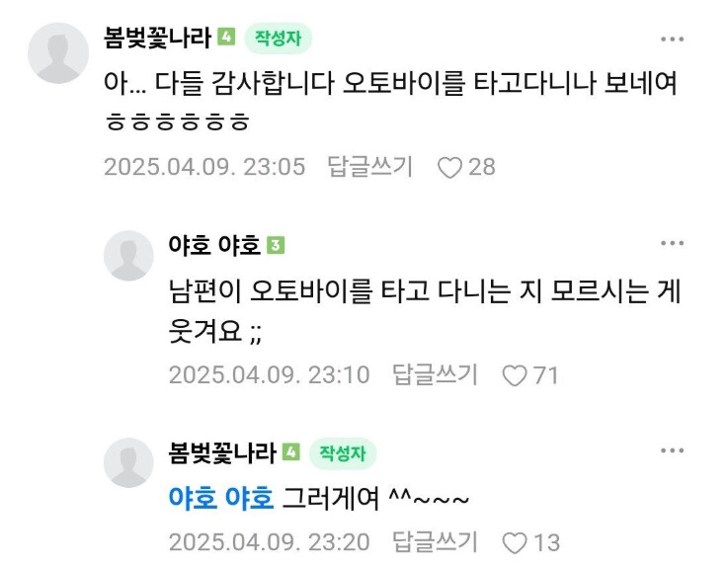The width and height of the screenshot is (728, 569).
Task: Open the blue 야호 야호 mention link
Action: (221, 498)
